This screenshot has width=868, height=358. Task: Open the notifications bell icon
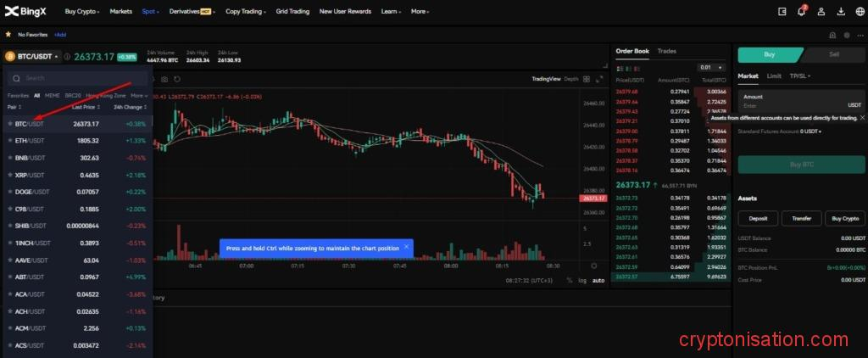[801, 12]
